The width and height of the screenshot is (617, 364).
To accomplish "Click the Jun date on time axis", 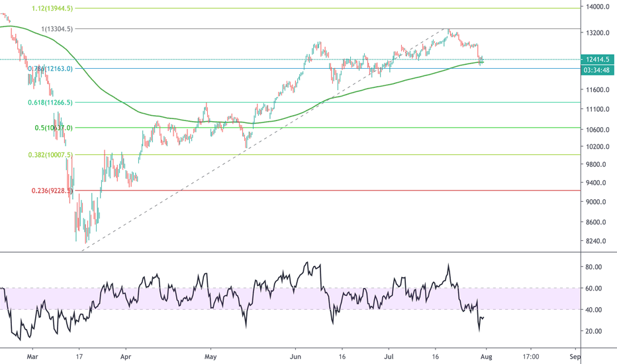I will [x=295, y=357].
